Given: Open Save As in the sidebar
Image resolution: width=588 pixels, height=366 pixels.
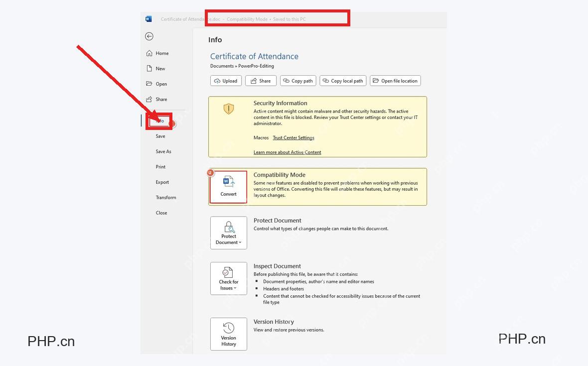Looking at the screenshot, I should 163,152.
